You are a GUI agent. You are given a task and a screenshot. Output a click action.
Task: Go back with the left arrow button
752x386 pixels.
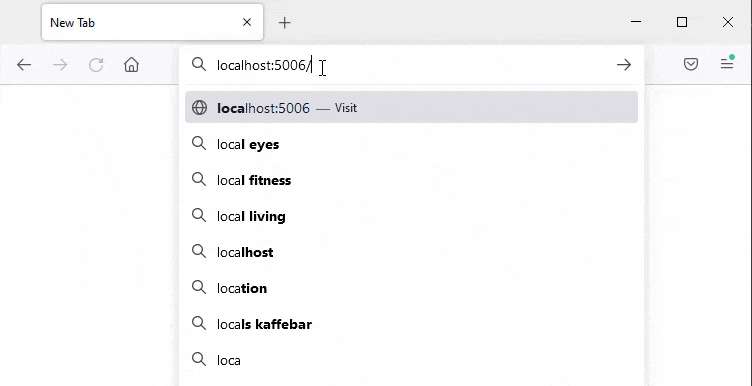coord(24,65)
